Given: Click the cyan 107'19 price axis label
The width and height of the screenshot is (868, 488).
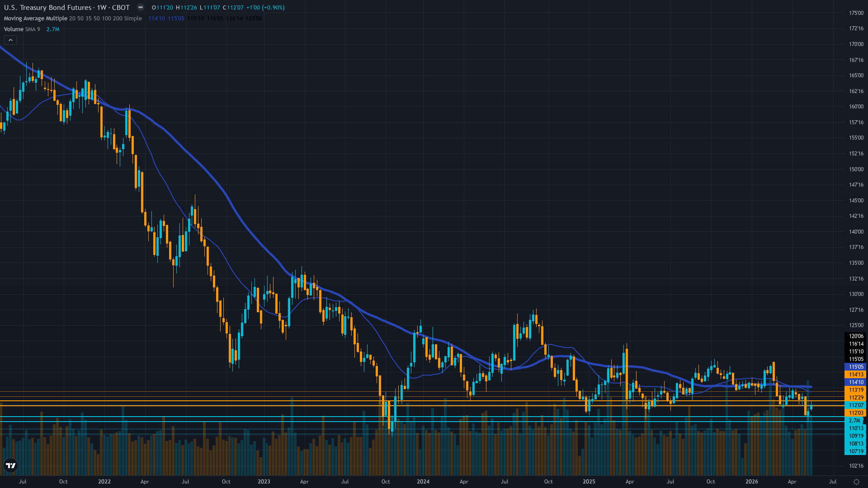Looking at the screenshot, I should [x=855, y=451].
